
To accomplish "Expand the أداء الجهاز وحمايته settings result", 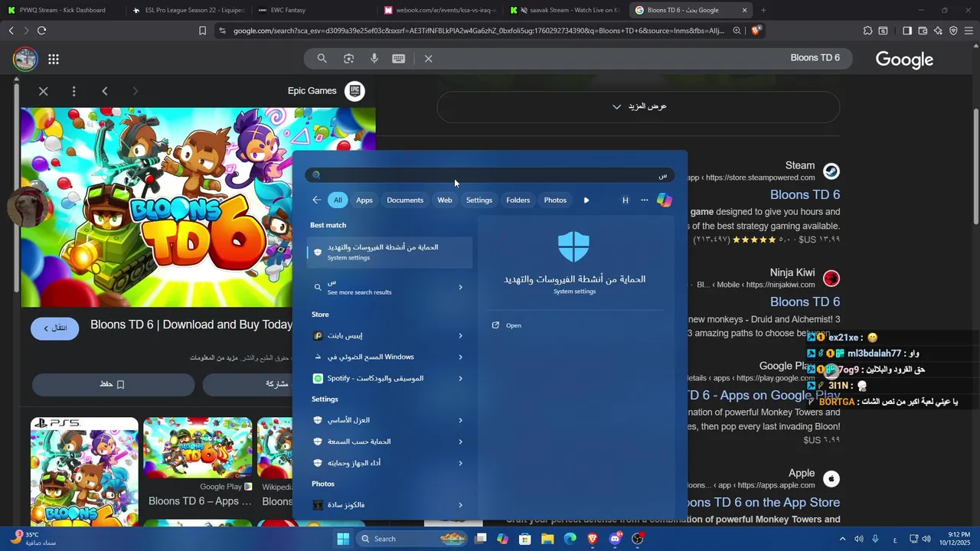I will pos(460,463).
